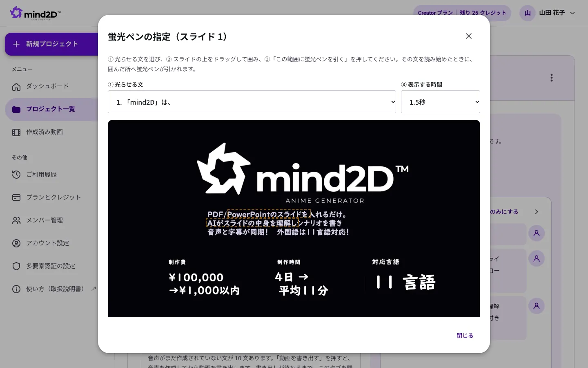Click the topmost purple person avatar icon

[537, 233]
